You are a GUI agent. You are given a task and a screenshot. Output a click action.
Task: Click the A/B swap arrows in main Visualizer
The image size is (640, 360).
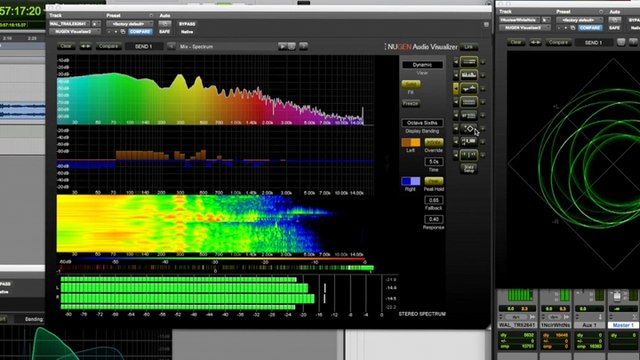pos(85,46)
